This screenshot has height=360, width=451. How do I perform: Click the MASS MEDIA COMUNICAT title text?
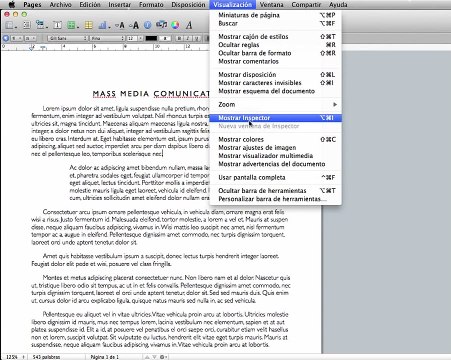[151, 94]
